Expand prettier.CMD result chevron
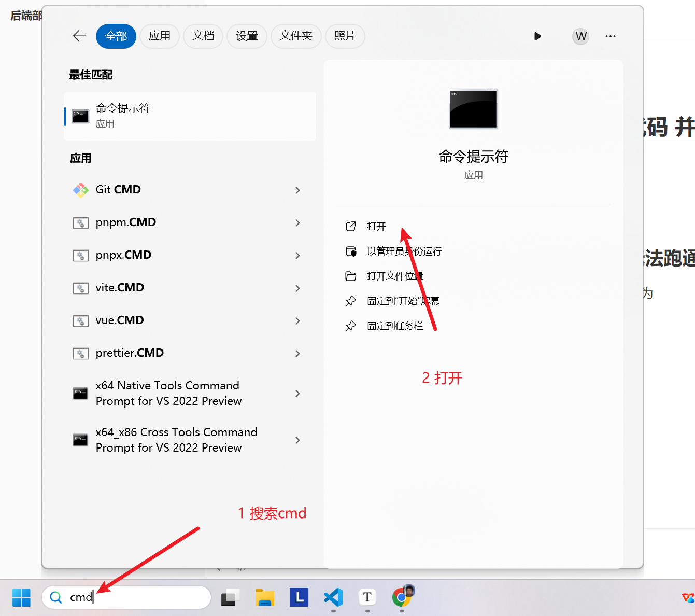The image size is (695, 616). [x=297, y=354]
